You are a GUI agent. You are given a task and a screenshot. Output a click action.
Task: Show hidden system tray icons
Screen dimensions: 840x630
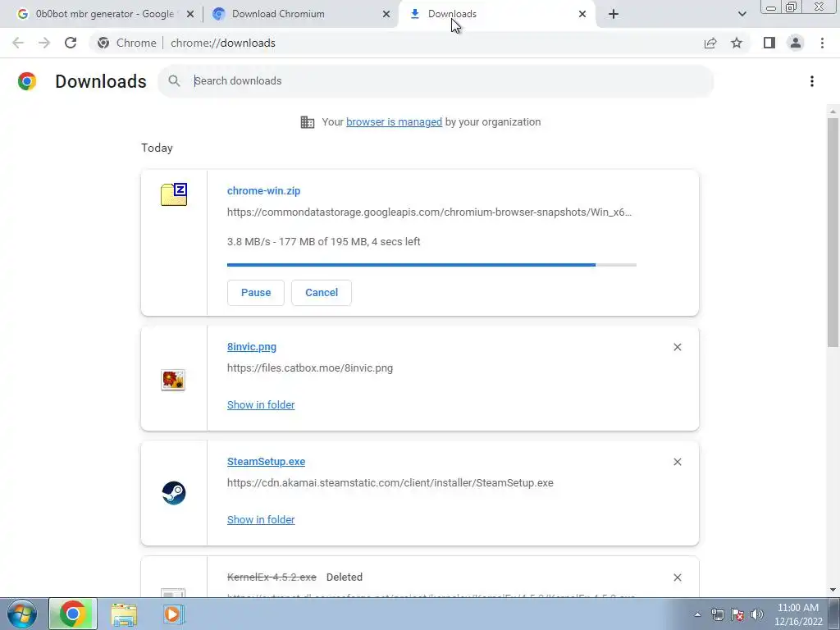(697, 614)
